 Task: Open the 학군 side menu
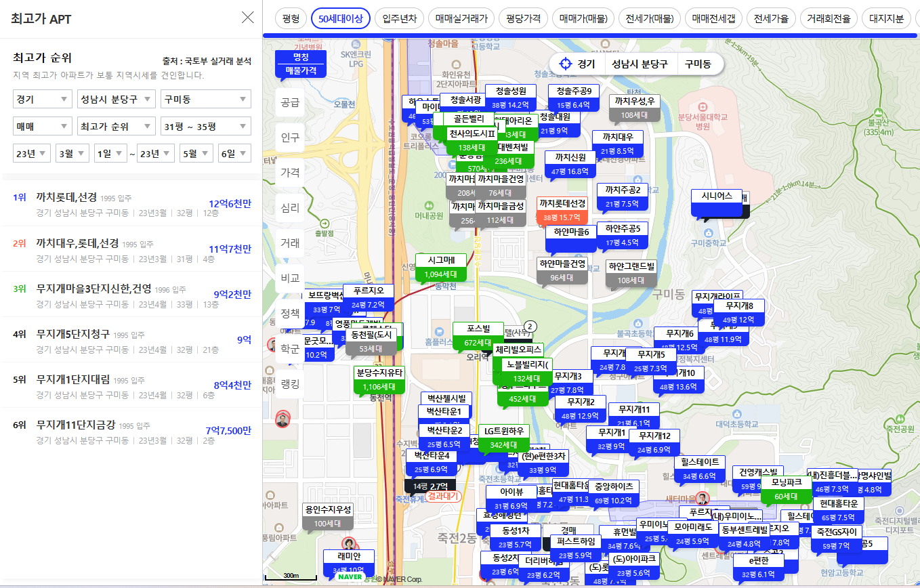point(290,349)
